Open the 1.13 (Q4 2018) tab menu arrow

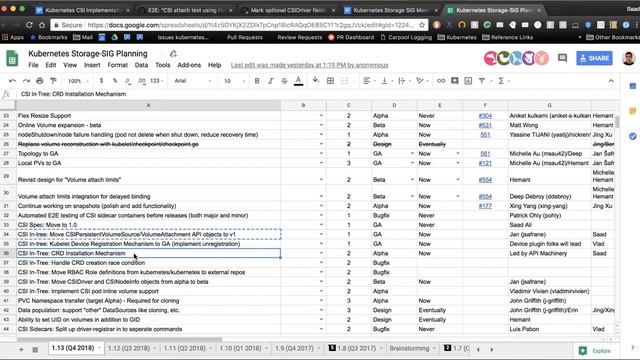(99, 348)
